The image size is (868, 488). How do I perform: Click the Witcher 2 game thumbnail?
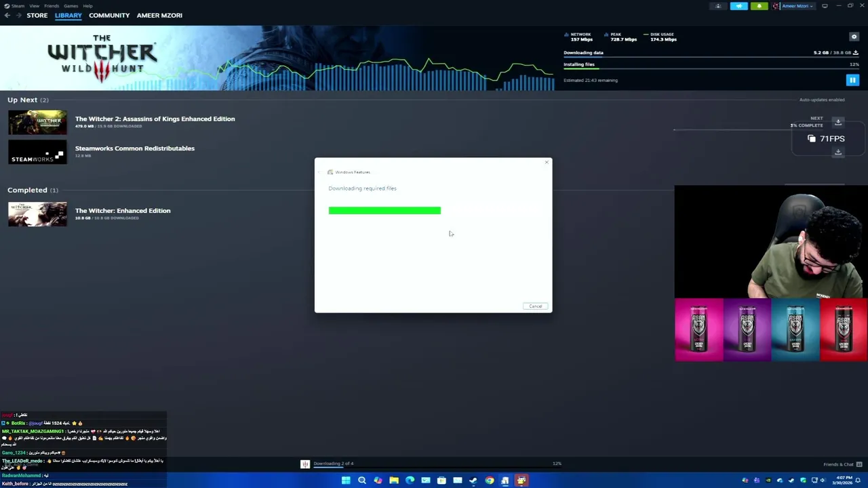[x=37, y=122]
